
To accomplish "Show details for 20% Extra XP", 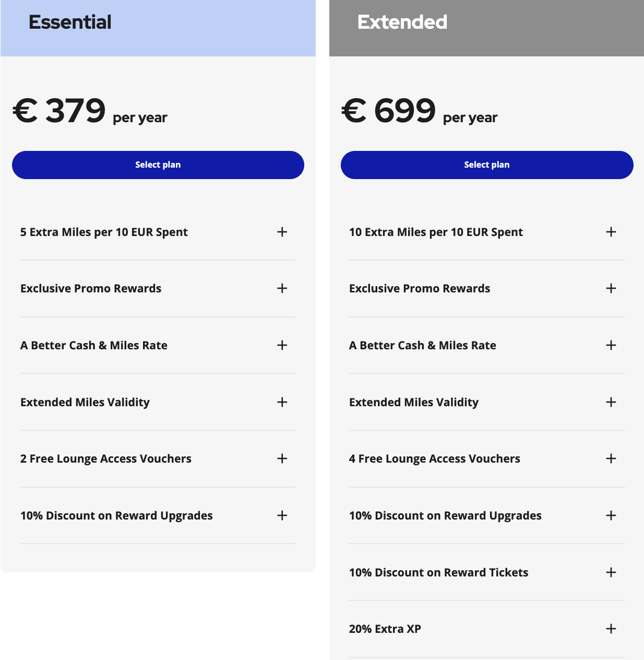I will click(611, 629).
